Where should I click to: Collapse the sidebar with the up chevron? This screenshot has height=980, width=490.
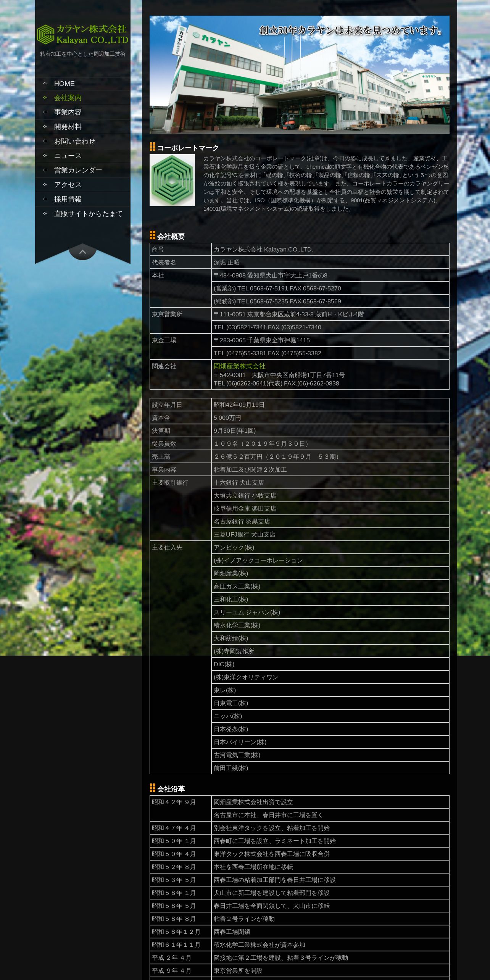point(82,252)
